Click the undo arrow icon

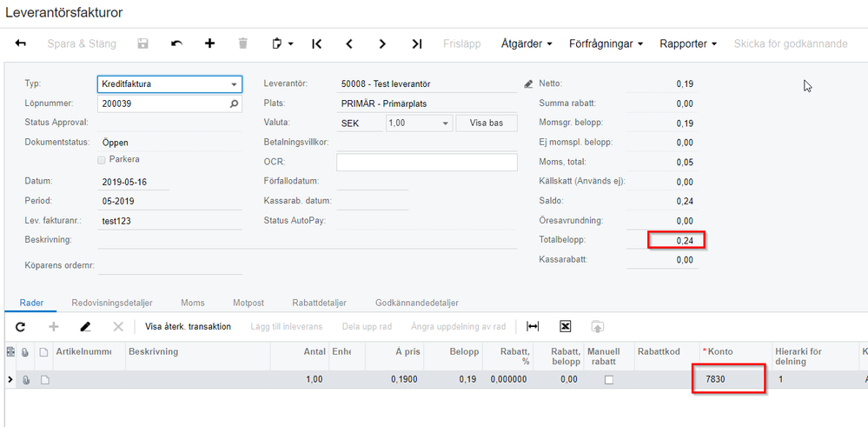click(176, 43)
